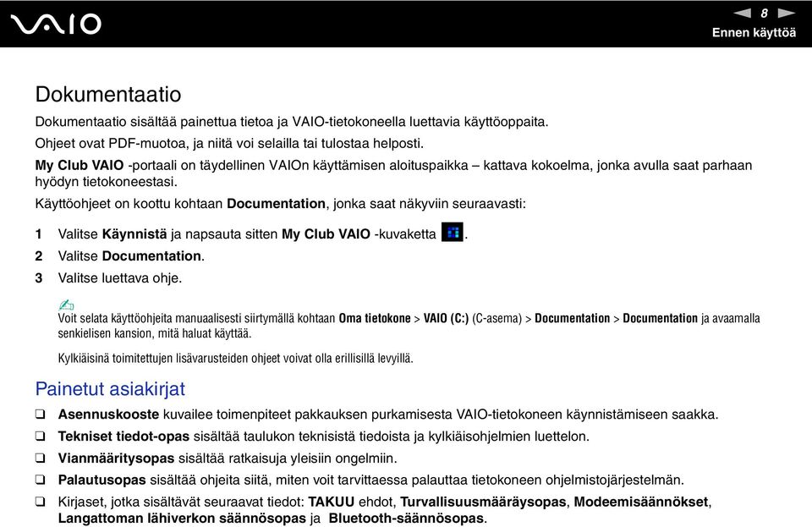Click bullet box beside Asennuskooste

tap(40, 414)
